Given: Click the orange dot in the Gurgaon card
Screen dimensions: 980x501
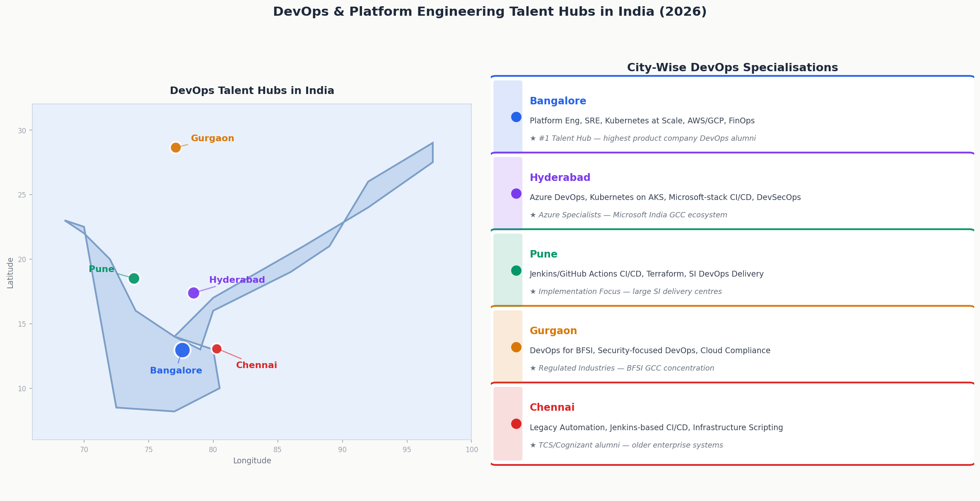Looking at the screenshot, I should click(x=516, y=347).
